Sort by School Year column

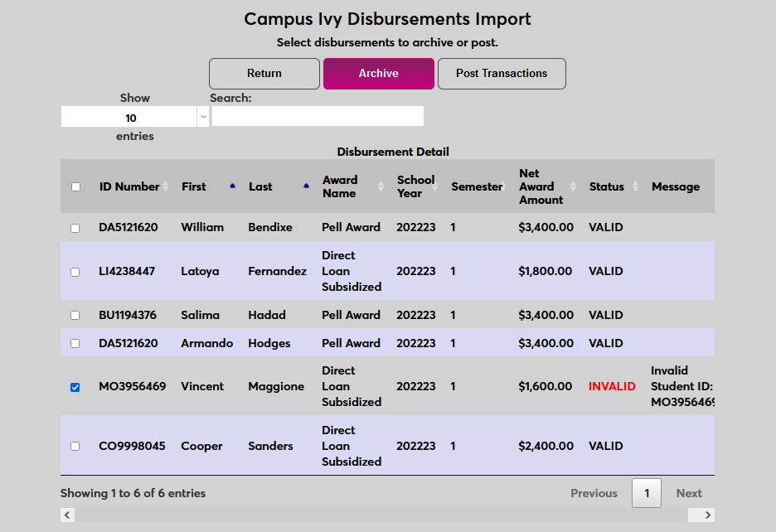pyautogui.click(x=415, y=186)
